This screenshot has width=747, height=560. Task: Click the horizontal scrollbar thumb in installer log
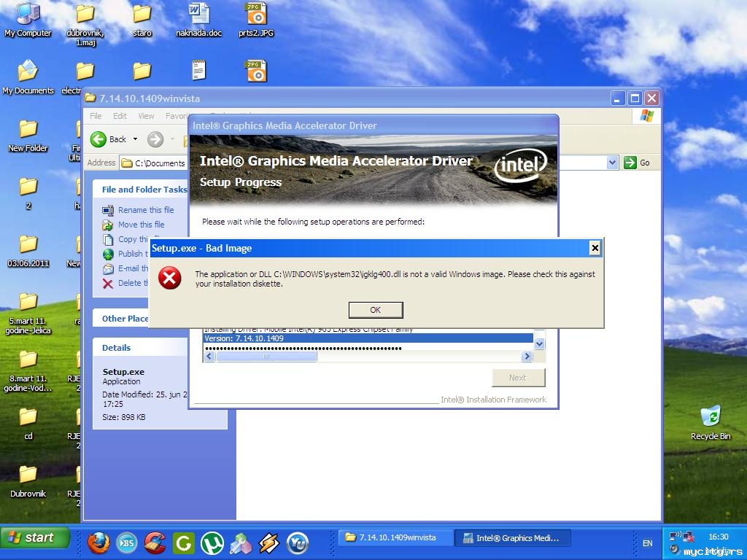pyautogui.click(x=266, y=356)
